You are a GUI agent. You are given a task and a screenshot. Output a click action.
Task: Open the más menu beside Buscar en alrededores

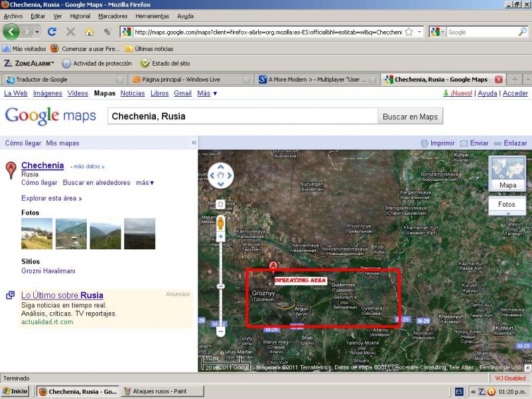pyautogui.click(x=145, y=183)
